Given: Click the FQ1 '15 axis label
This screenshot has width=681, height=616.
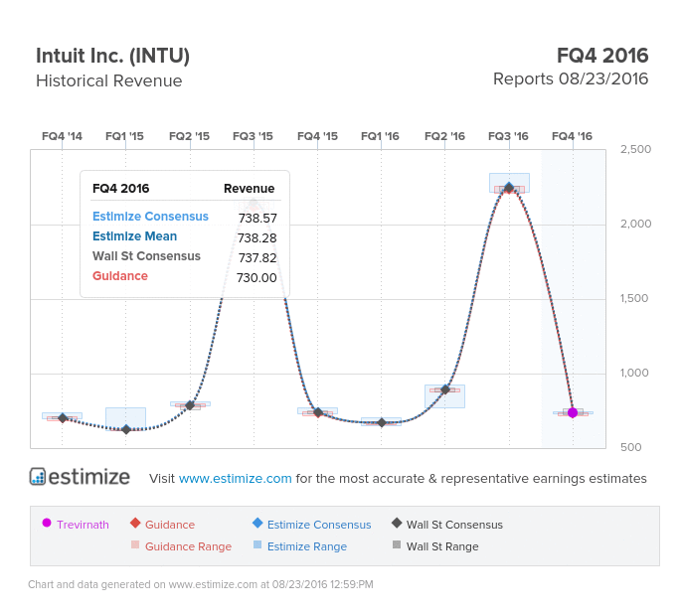Looking at the screenshot, I should 124,136.
